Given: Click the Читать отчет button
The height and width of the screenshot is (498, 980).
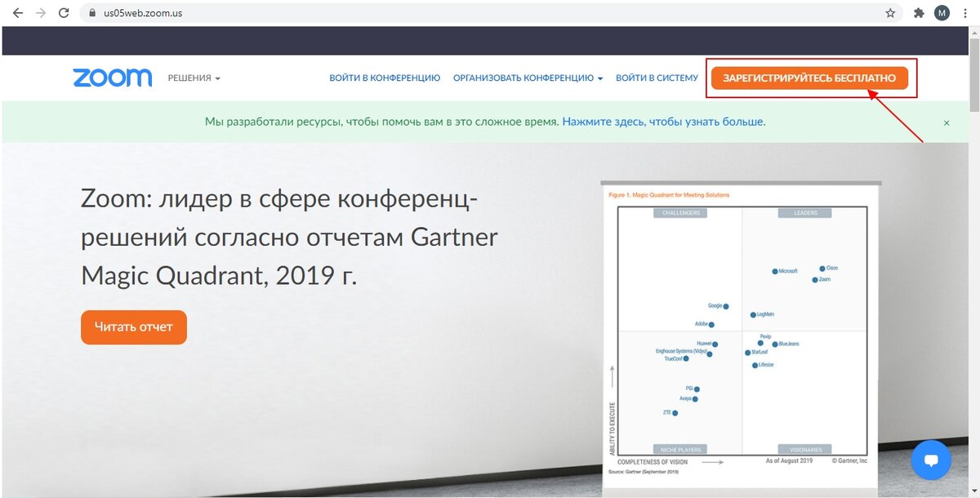Looking at the screenshot, I should coord(134,327).
